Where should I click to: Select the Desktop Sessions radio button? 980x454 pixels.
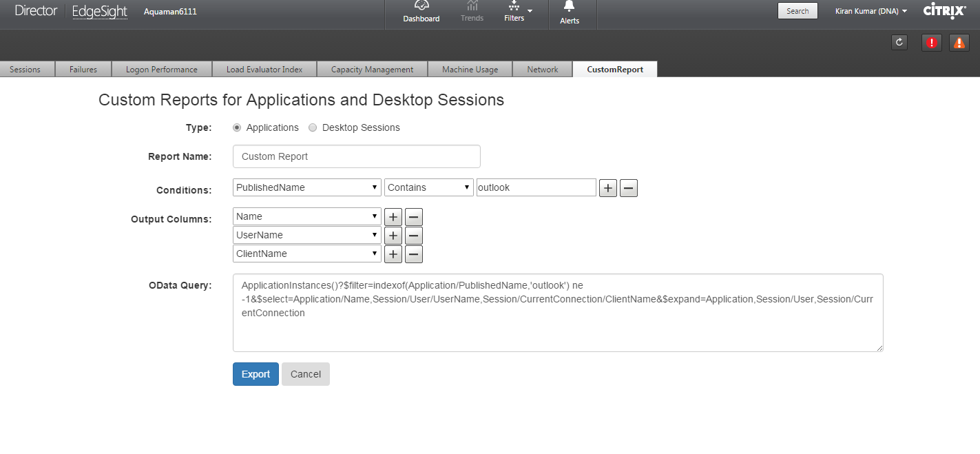pos(313,127)
